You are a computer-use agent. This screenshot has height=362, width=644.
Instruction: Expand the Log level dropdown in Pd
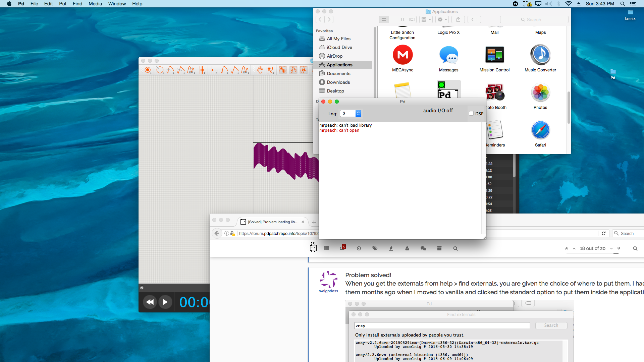[358, 114]
